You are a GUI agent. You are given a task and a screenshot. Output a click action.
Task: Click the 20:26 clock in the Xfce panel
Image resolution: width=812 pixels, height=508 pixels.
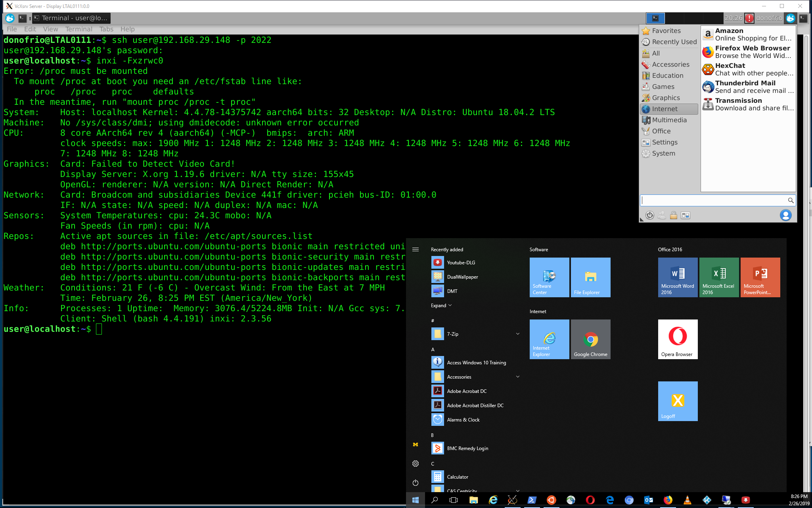pyautogui.click(x=733, y=18)
